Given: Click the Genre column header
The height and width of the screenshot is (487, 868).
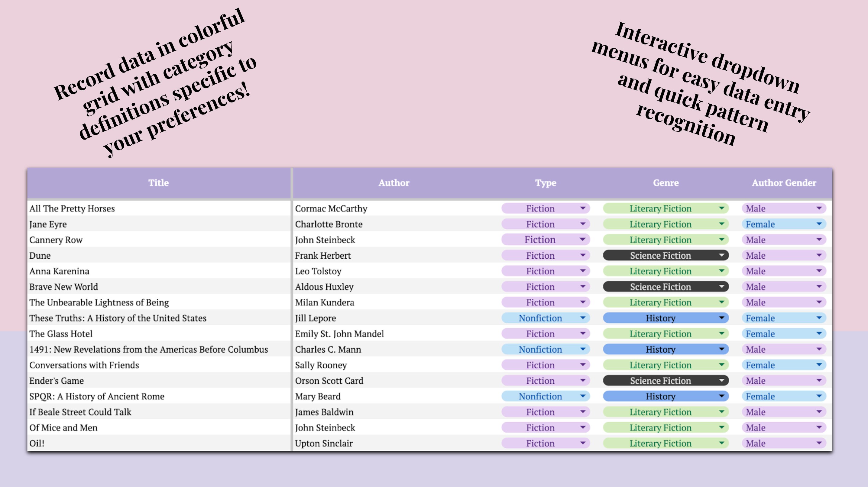Looking at the screenshot, I should pyautogui.click(x=666, y=183).
